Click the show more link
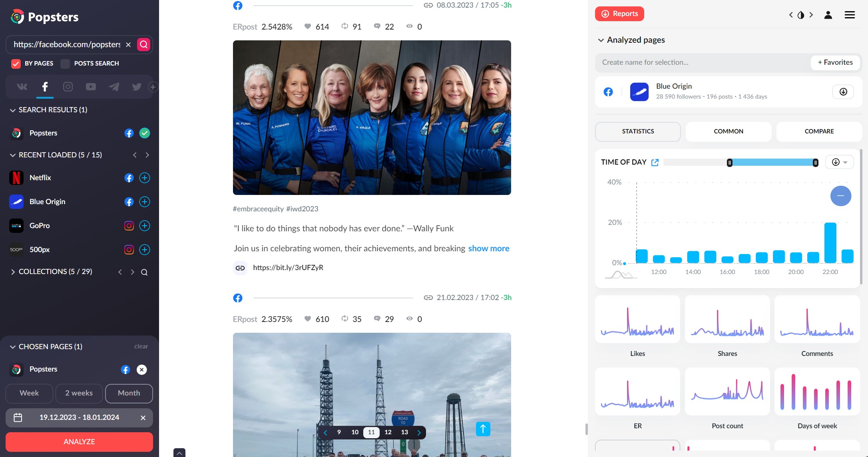Viewport: 868px width, 457px height. point(488,248)
